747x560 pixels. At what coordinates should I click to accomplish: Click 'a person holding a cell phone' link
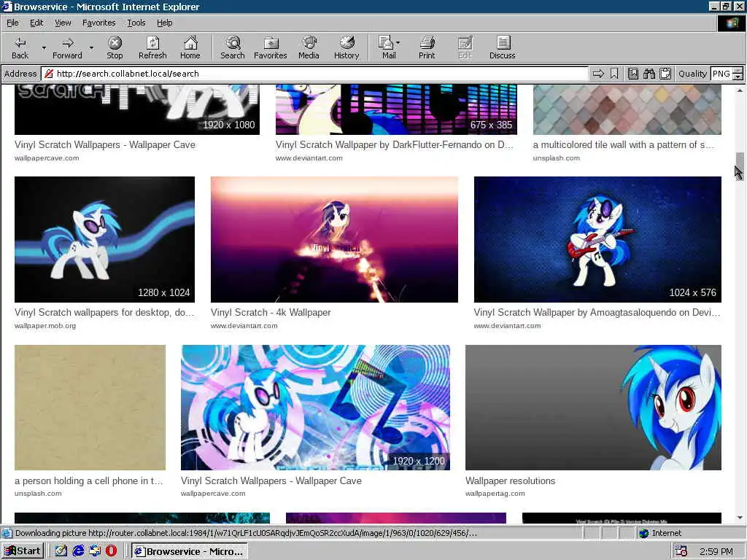[88, 481]
